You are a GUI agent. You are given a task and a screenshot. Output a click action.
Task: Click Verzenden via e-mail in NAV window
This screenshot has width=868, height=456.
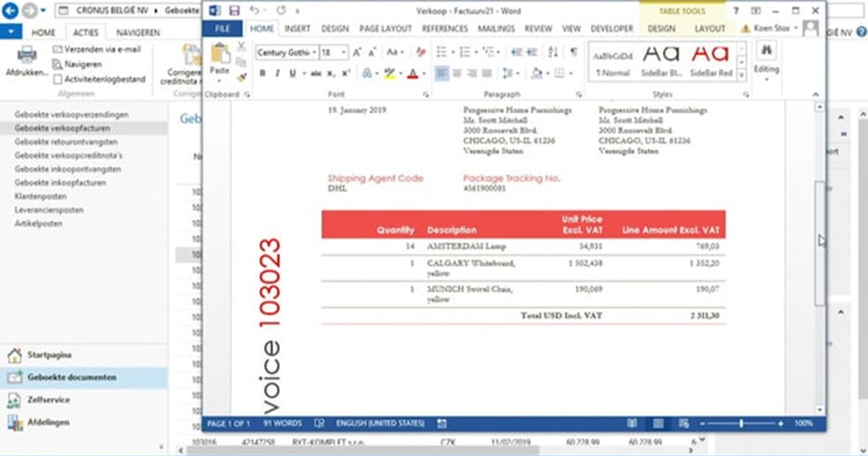click(98, 50)
